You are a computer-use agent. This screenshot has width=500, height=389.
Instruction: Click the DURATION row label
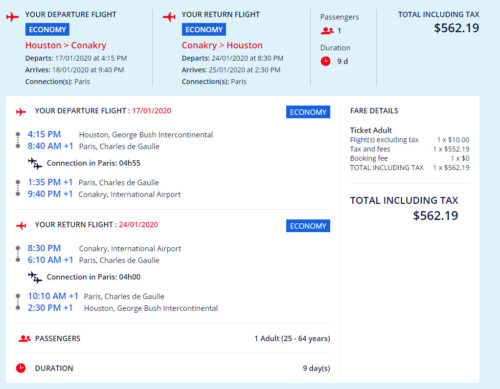54,368
